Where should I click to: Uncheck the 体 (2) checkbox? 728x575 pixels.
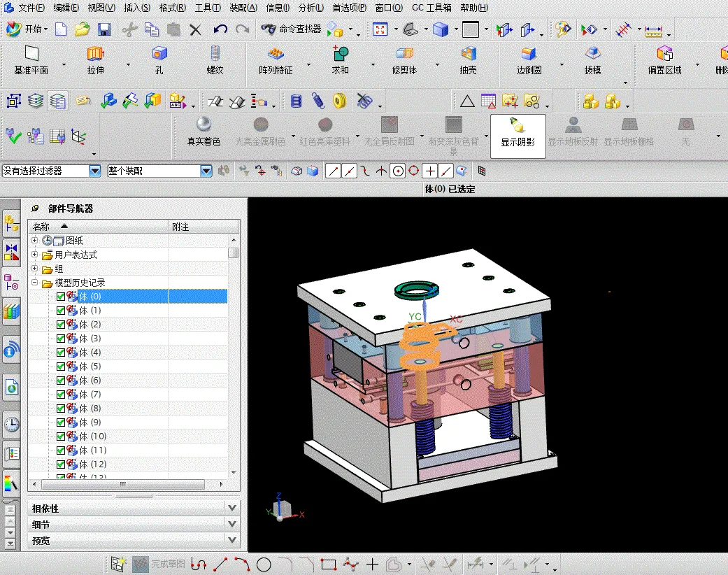pos(61,324)
